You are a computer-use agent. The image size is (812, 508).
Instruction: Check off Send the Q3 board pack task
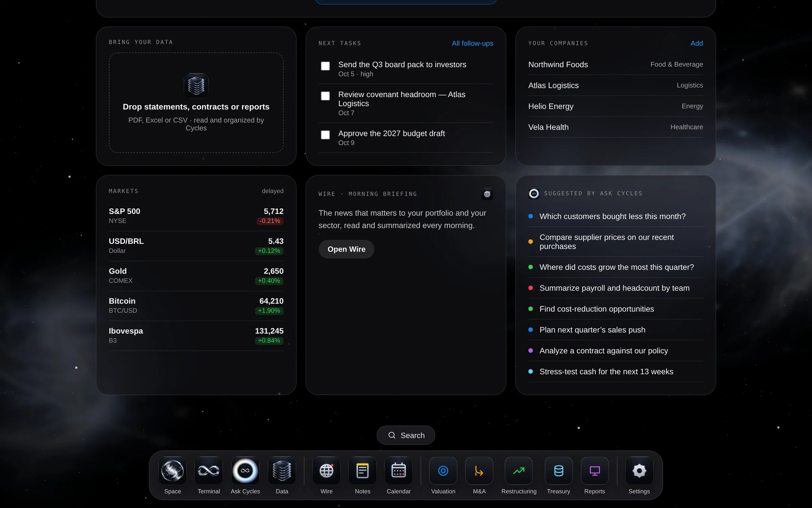325,66
